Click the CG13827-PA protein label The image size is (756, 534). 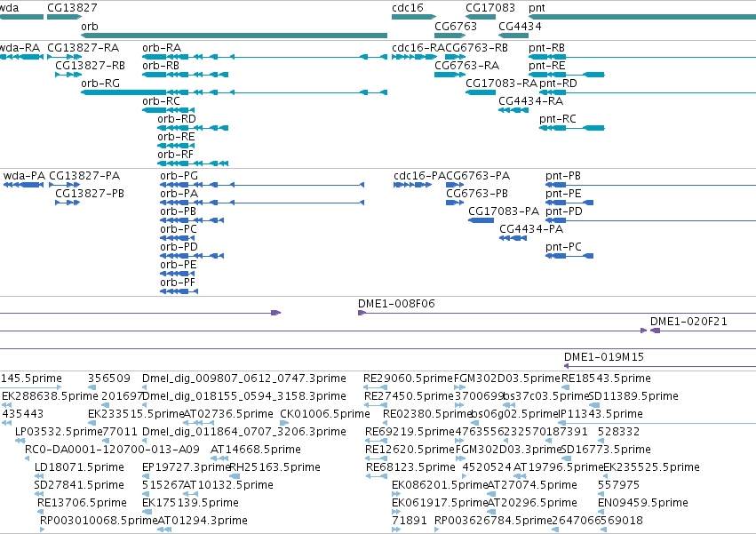(84, 176)
